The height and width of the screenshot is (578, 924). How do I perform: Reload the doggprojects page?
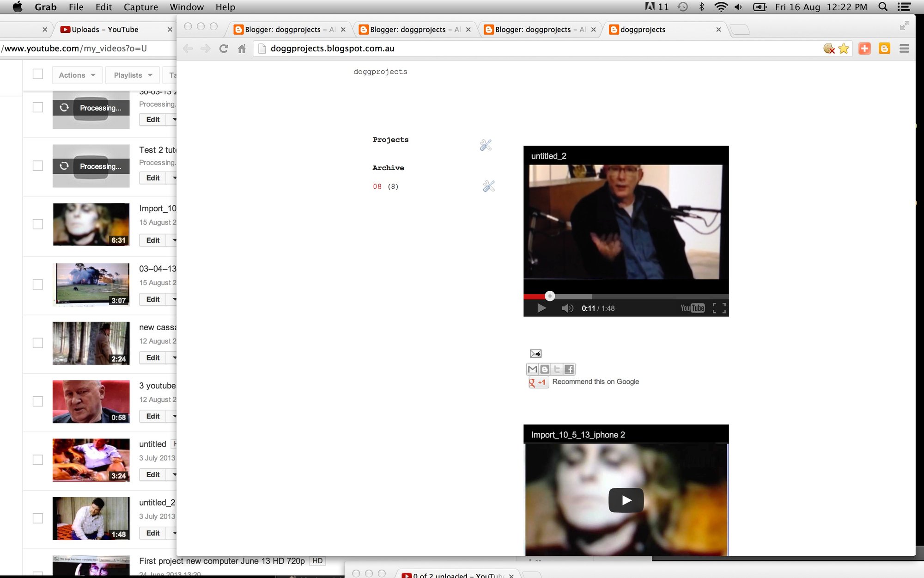click(224, 49)
